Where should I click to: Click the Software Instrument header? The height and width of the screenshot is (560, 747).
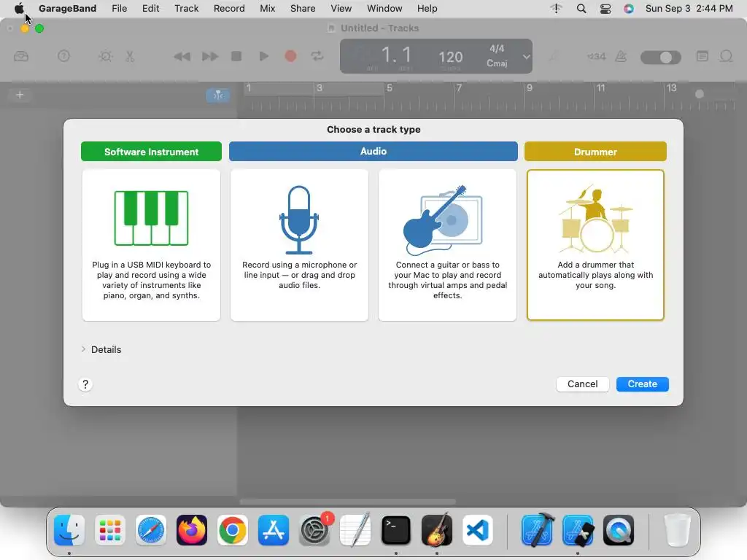(x=151, y=152)
